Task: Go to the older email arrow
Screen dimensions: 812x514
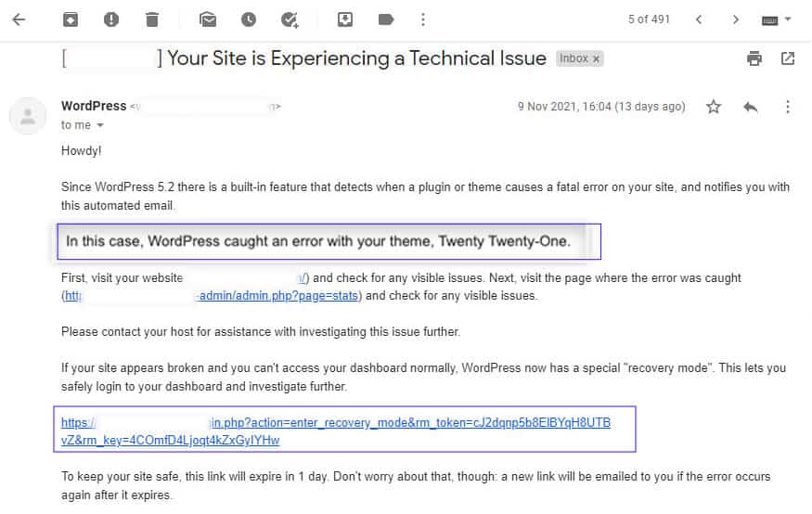Action: click(x=735, y=19)
